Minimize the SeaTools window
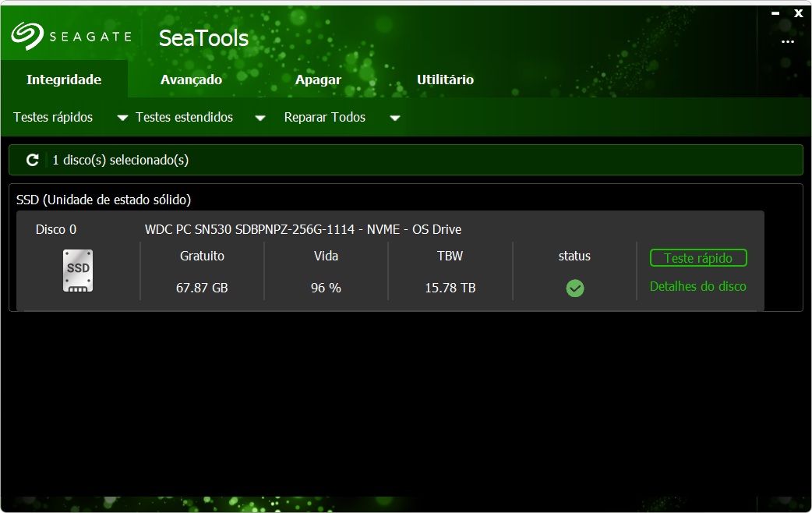 (x=775, y=13)
